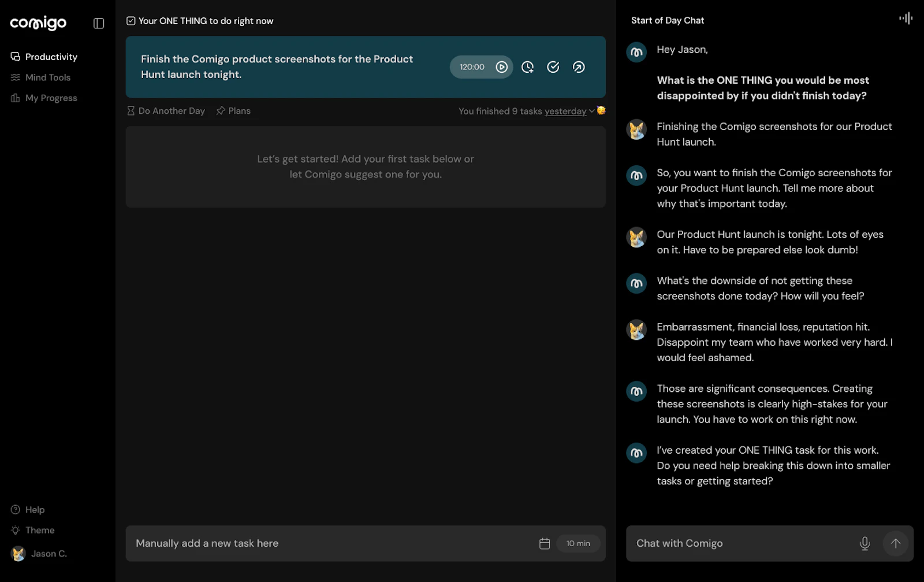Click Comigo avatar beside 'Those are significant consequences'

(636, 391)
